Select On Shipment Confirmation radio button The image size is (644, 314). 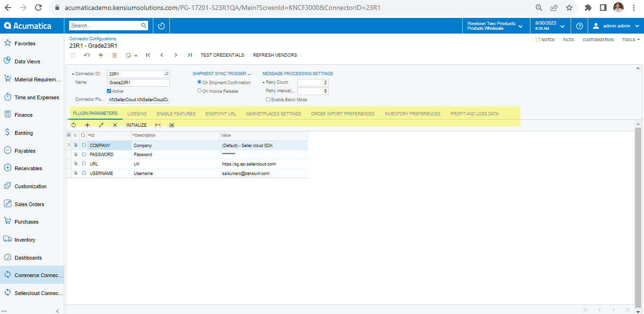pyautogui.click(x=199, y=82)
